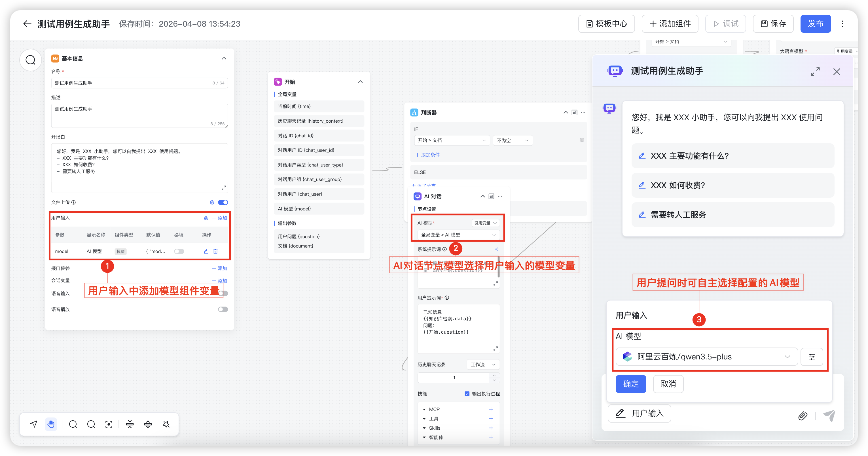The height and width of the screenshot is (456, 868).
Task: Enable the 语音播放 toggle
Action: [x=223, y=309]
